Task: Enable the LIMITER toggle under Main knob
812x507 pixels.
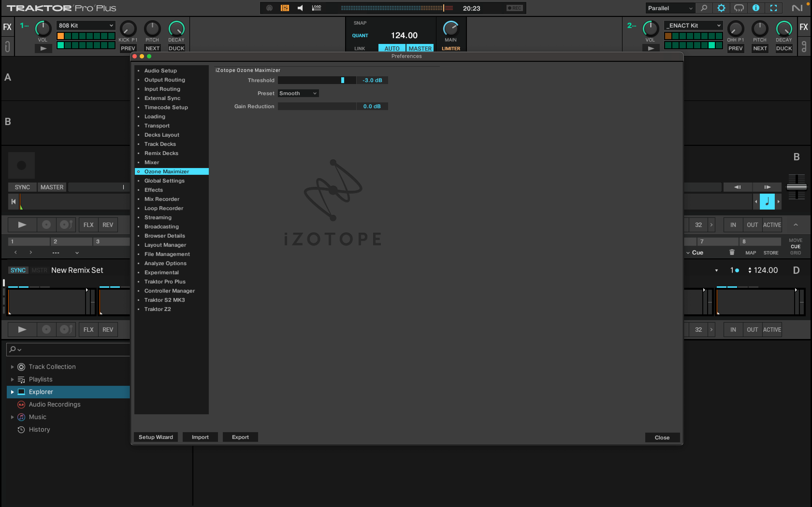Action: click(x=451, y=49)
